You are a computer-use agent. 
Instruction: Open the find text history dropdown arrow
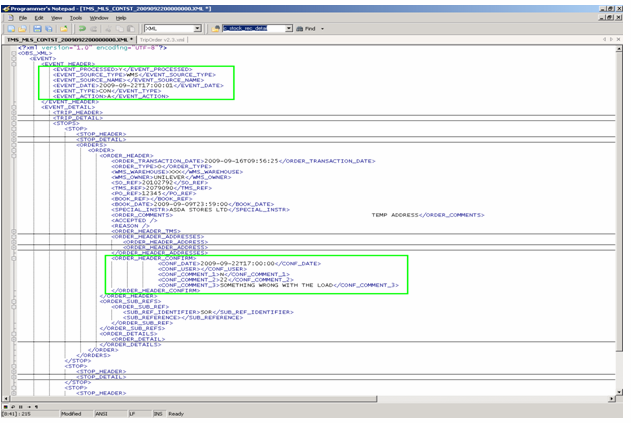click(x=289, y=29)
